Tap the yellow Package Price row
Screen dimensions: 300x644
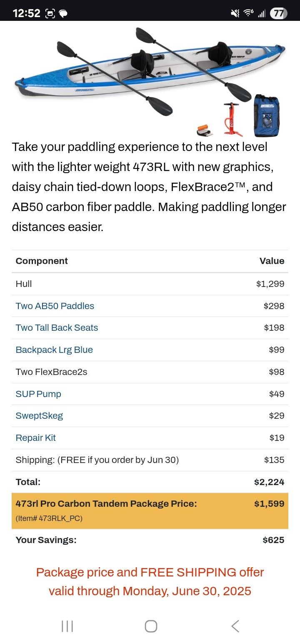150,511
